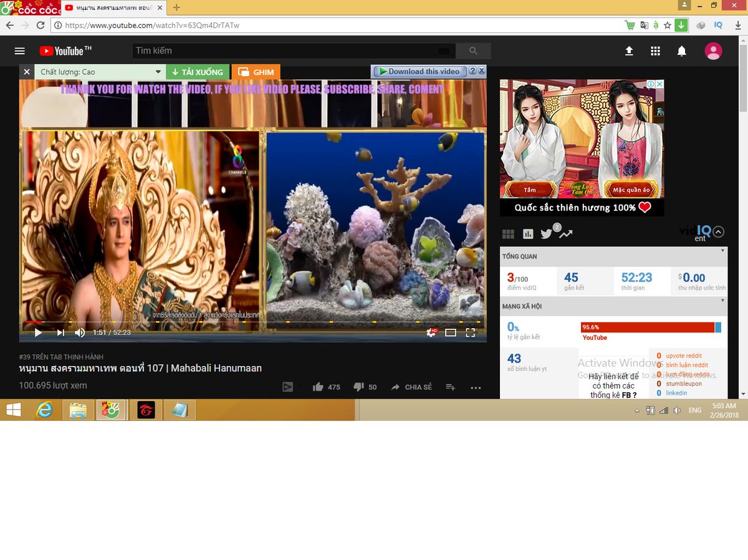Switch to theater mode
This screenshot has height=560, width=748.
click(x=451, y=332)
